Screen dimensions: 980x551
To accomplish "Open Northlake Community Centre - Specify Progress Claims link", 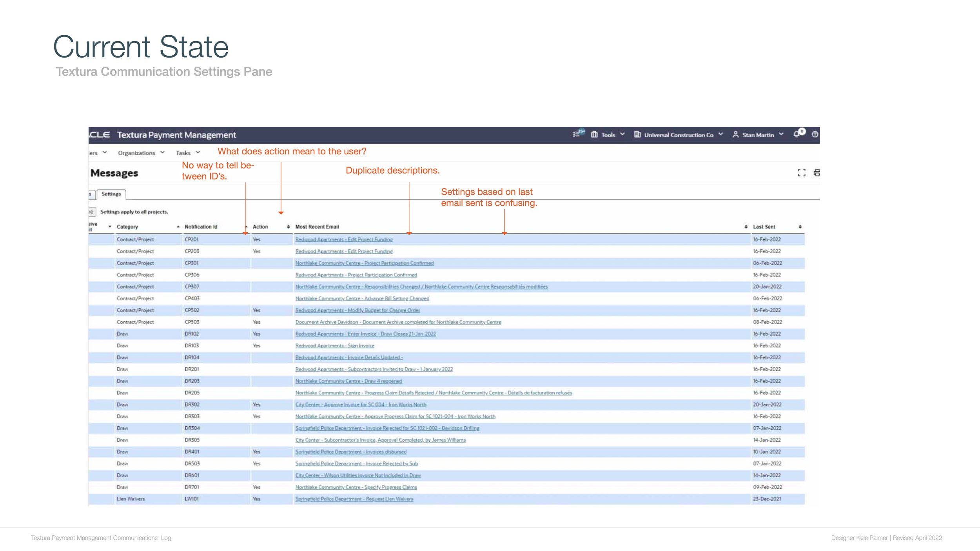I will (356, 487).
